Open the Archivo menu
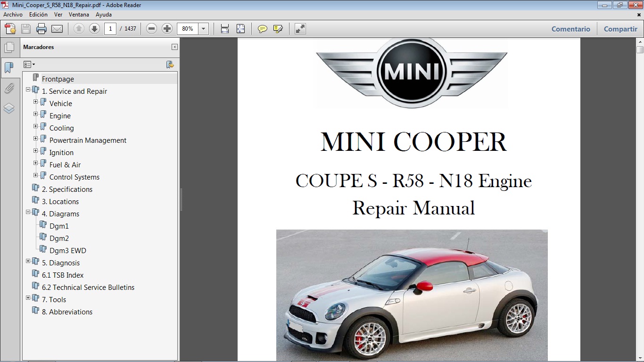 point(13,15)
